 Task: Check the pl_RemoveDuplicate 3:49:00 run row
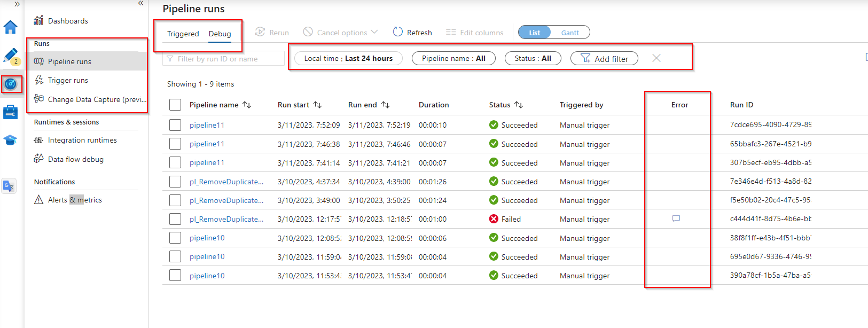click(175, 200)
